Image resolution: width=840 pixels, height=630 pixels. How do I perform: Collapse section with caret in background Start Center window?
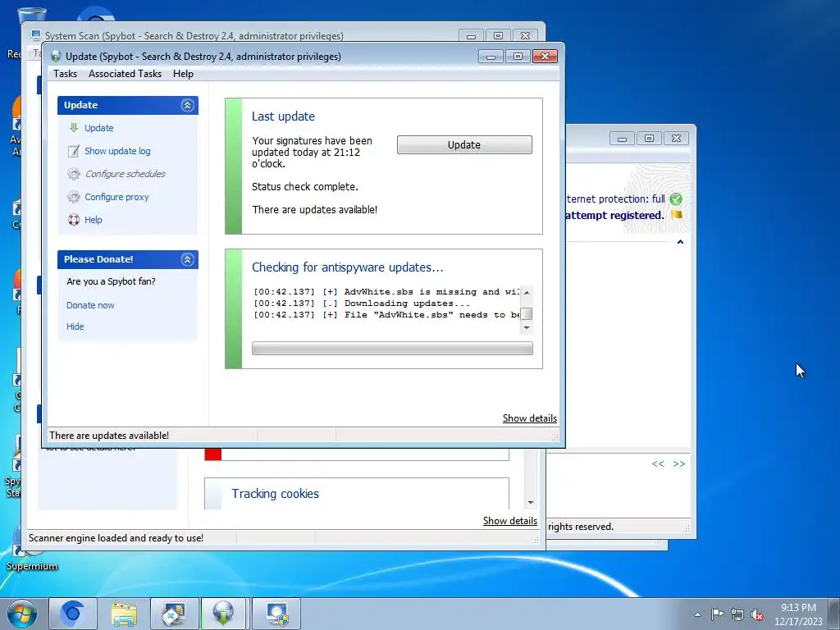click(x=680, y=242)
